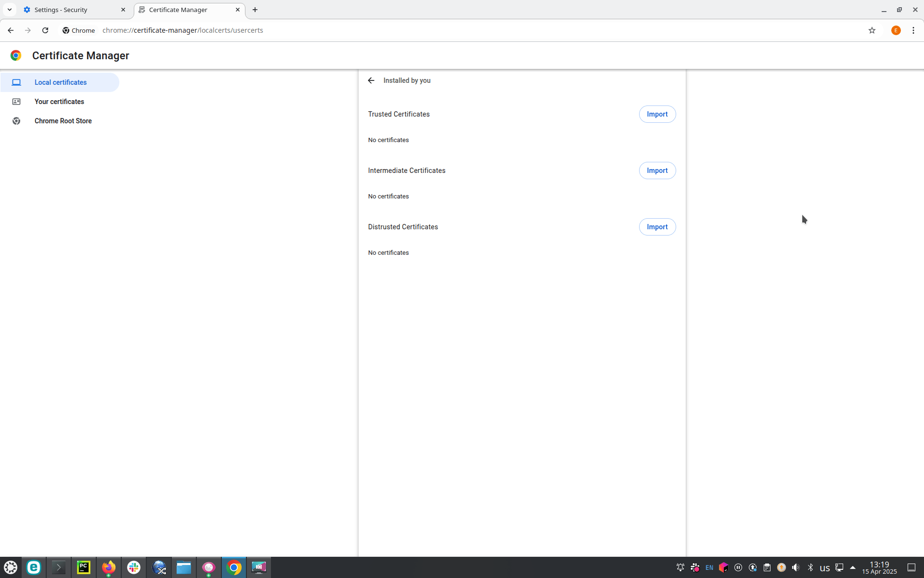
Task: Open globe with shuffle arrows taskbar icon
Action: point(159,567)
